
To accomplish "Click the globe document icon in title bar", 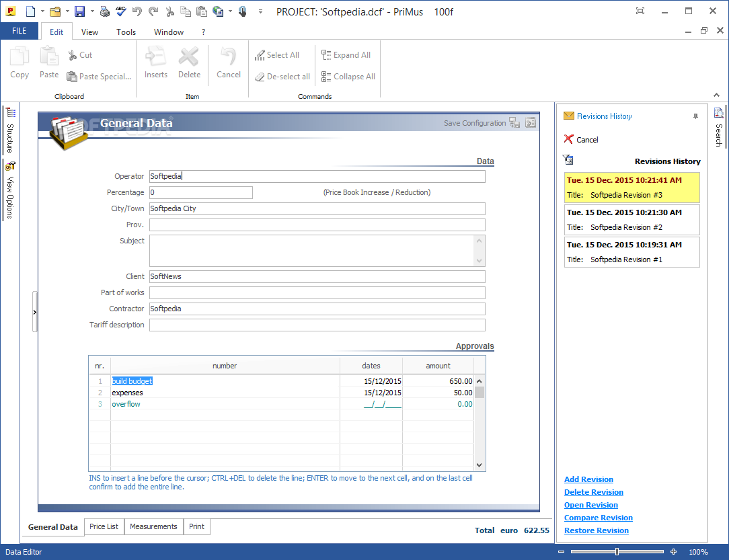I will (x=218, y=11).
